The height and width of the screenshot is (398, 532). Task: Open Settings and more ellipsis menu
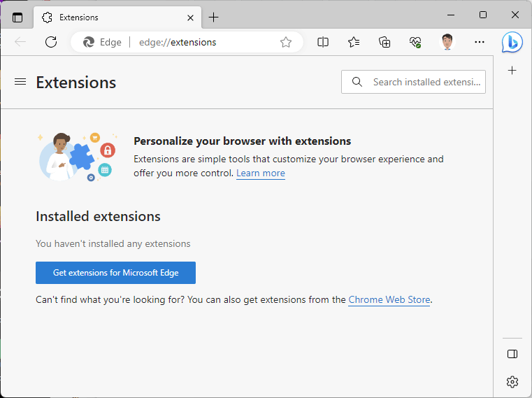[x=480, y=42]
